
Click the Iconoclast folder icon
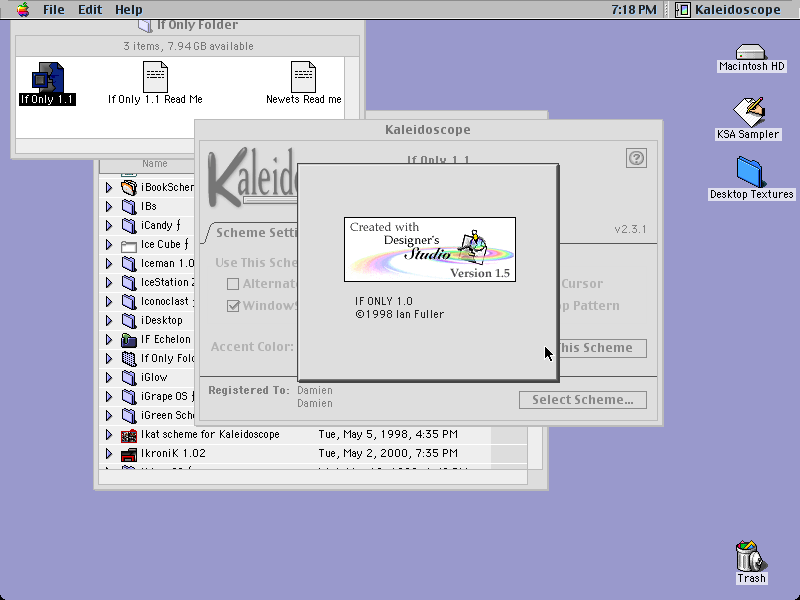coord(129,302)
